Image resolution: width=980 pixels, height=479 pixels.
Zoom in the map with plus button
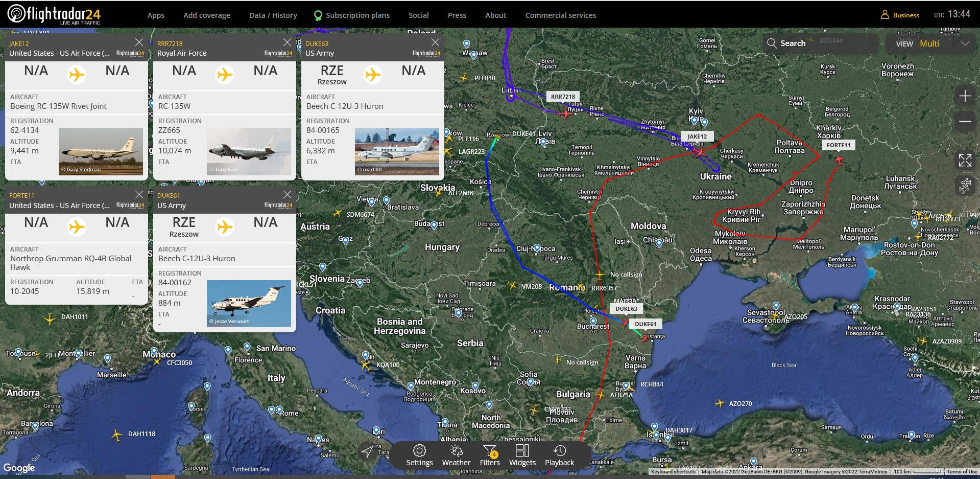click(965, 96)
